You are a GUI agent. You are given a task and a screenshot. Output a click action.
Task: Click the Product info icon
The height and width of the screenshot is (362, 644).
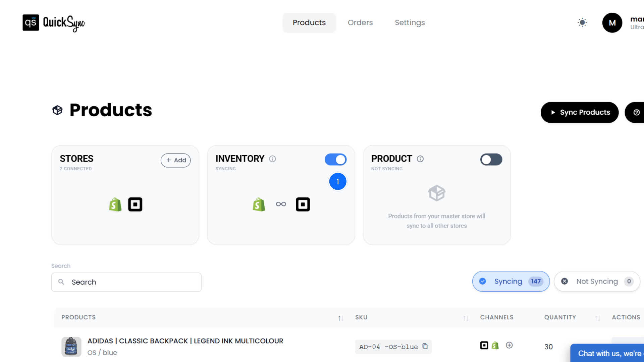click(420, 159)
